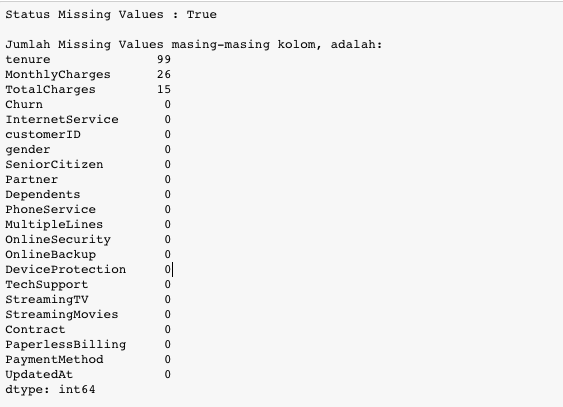Image resolution: width=563 pixels, height=407 pixels.
Task: Click the OnlineSecurity column name
Action: [x=58, y=239]
